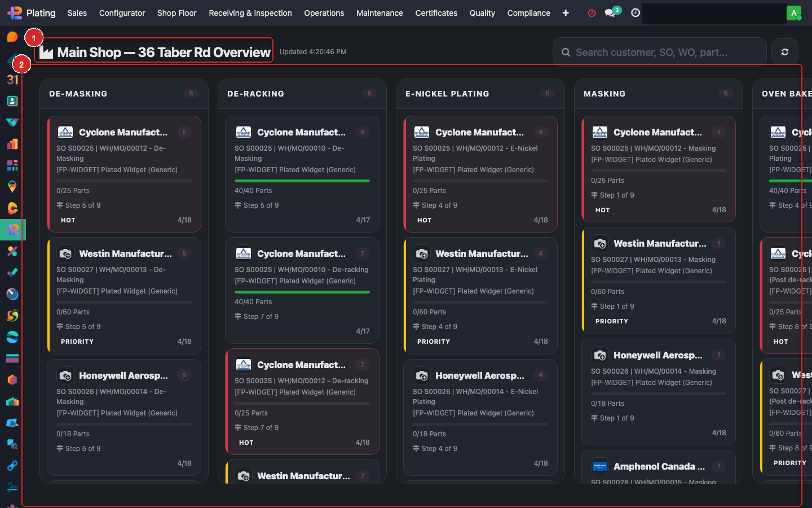The width and height of the screenshot is (812, 508).
Task: Open the green 'A' user avatar
Action: click(x=793, y=13)
